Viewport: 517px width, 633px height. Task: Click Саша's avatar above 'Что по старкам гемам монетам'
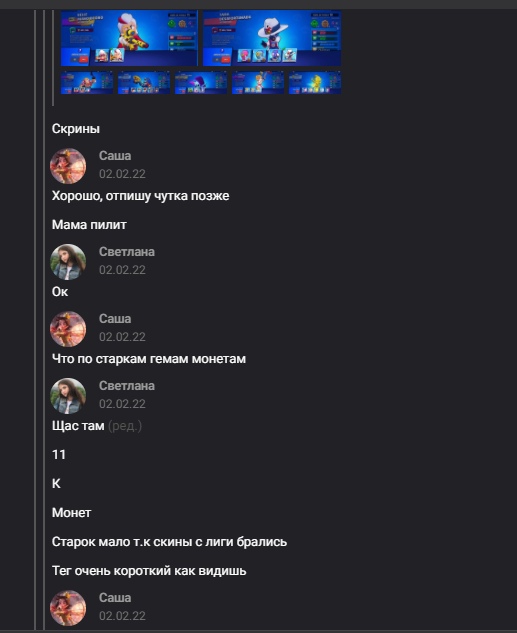click(68, 329)
